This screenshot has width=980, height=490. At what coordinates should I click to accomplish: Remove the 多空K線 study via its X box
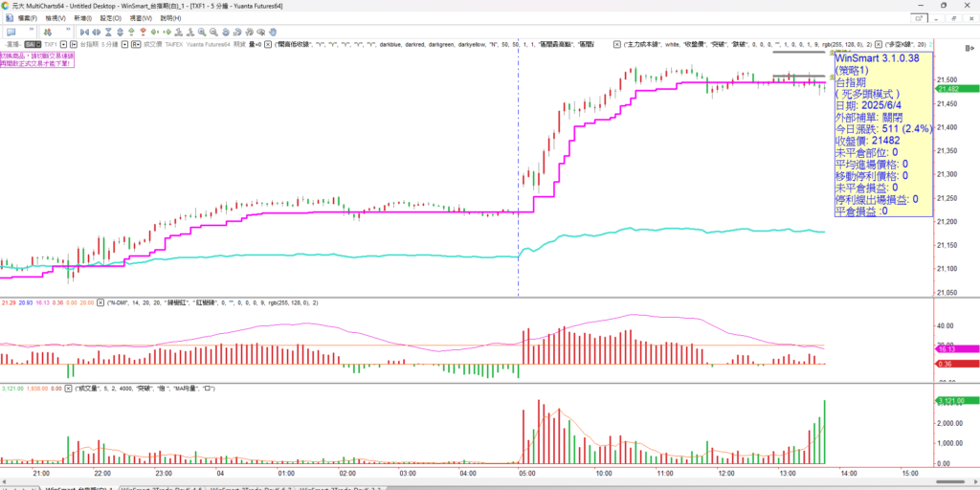[879, 44]
